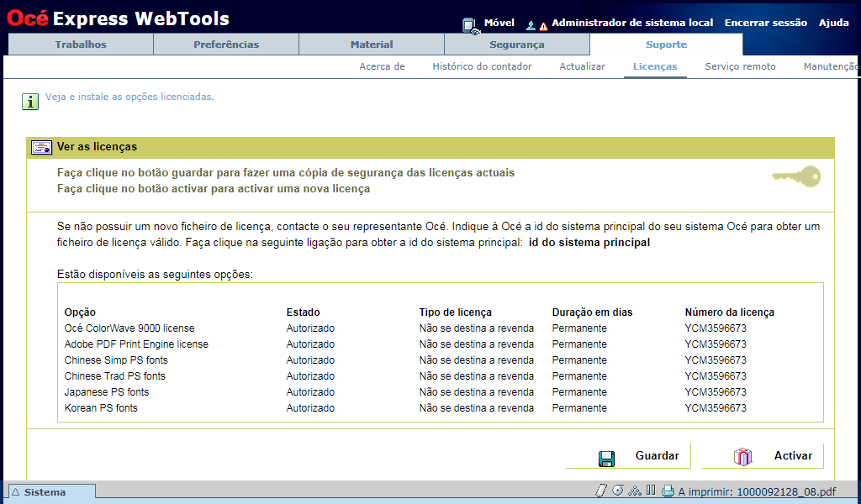Click the Veja e instale as opções licenciadas text

[129, 97]
